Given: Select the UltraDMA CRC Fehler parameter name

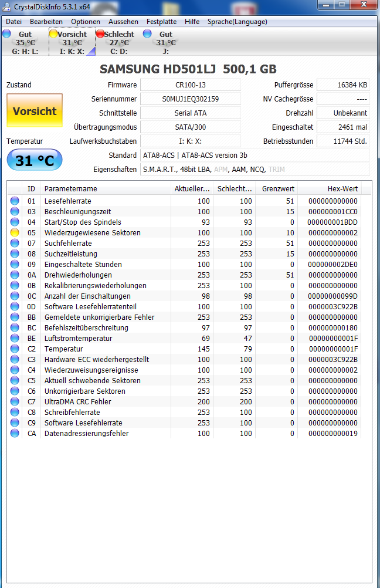Looking at the screenshot, I should pyautogui.click(x=77, y=401).
